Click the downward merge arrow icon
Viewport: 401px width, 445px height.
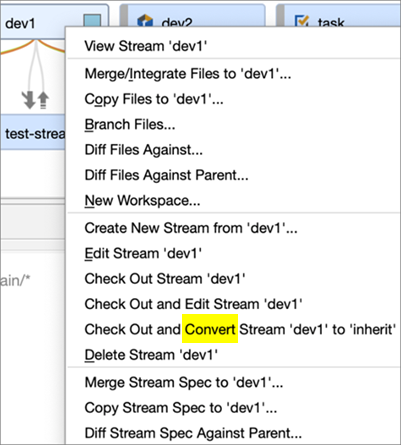(29, 100)
